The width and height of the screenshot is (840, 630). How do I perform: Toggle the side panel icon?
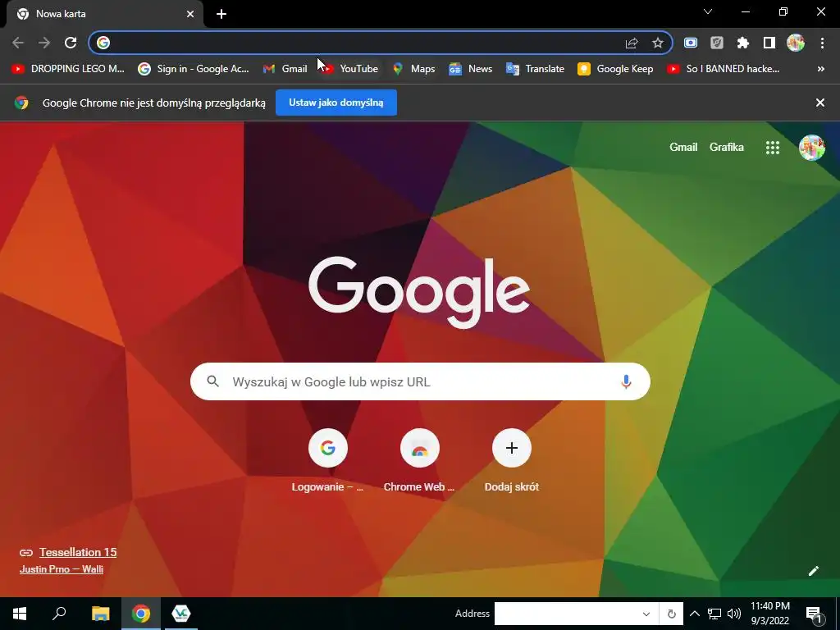(769, 43)
